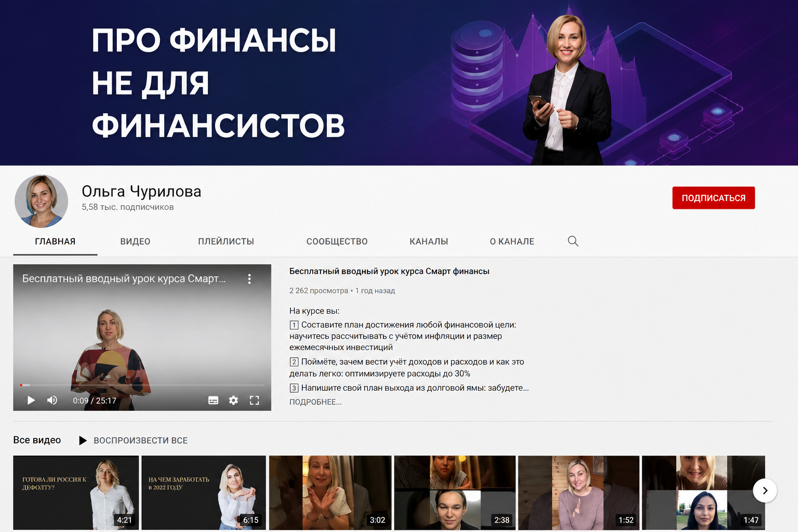Expand description via ПОДРОБНЕЕ
Image resolution: width=798 pixels, height=532 pixels.
coord(315,402)
